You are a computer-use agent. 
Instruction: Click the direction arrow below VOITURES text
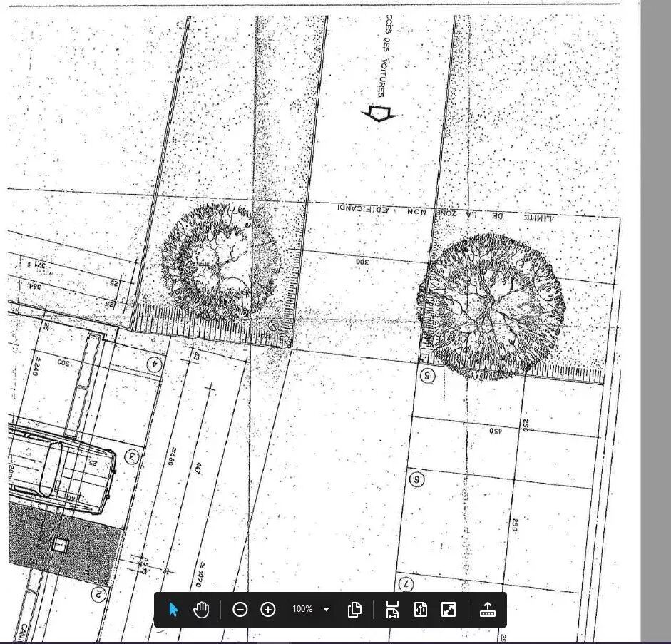pyautogui.click(x=379, y=113)
